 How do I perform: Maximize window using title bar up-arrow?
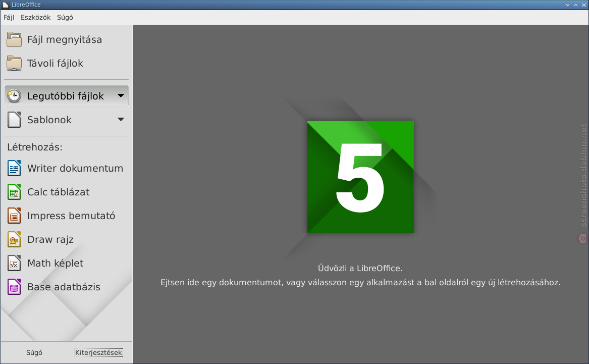coord(576,5)
